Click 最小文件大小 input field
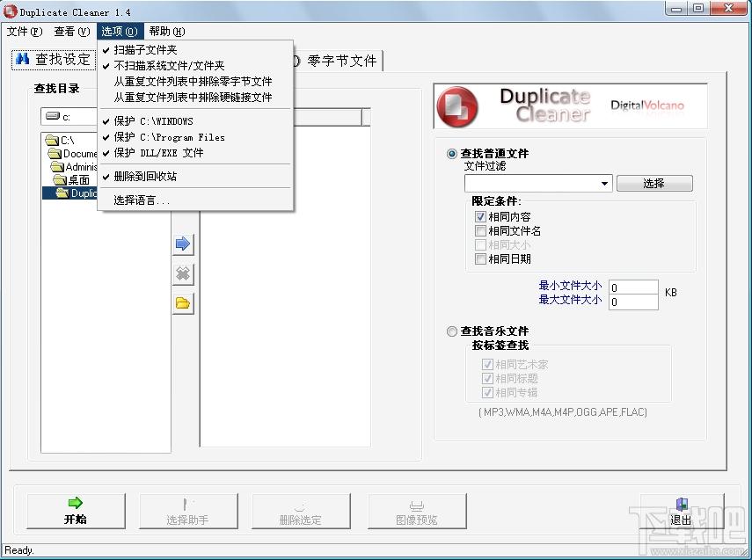752x560 pixels. coord(633,287)
